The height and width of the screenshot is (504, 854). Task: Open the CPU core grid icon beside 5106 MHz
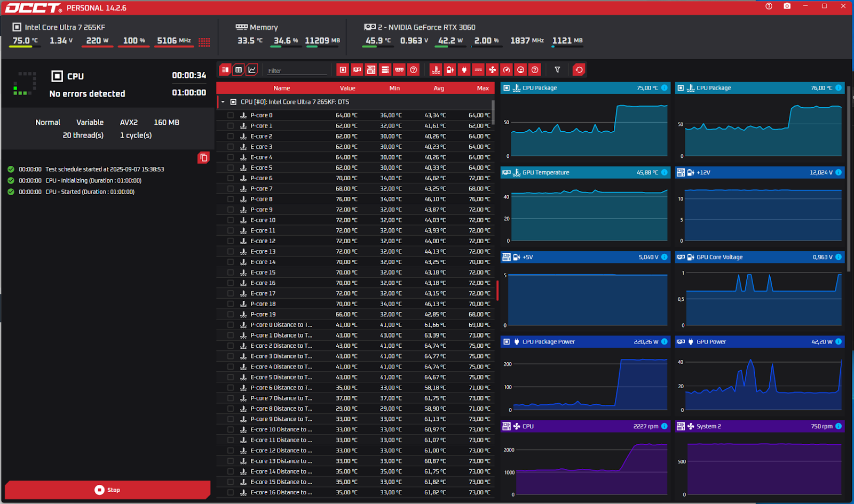204,42
